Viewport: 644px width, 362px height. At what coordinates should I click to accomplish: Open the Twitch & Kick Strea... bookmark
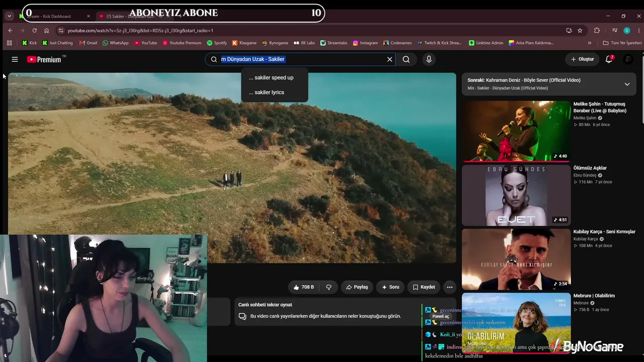coord(439,43)
